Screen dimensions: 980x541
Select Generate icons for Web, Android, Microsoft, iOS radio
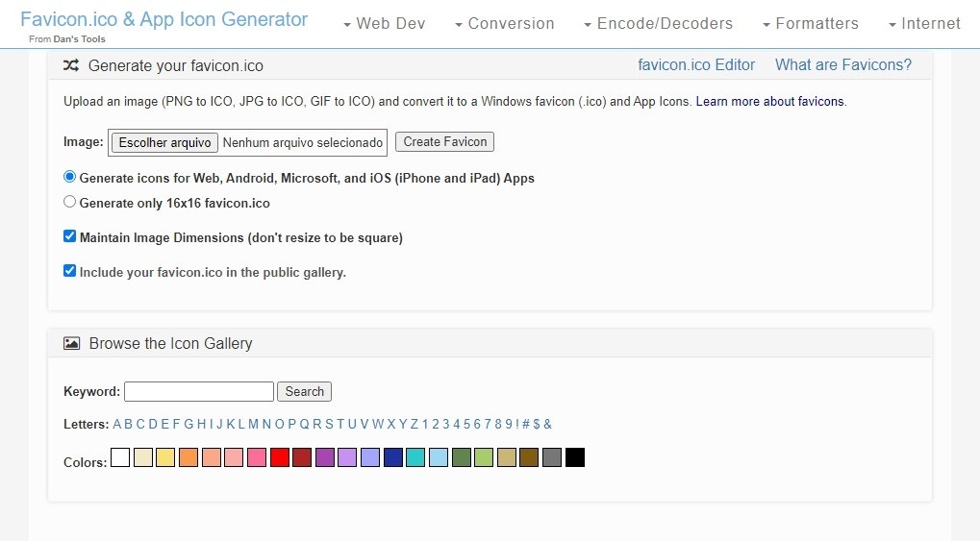pos(69,177)
